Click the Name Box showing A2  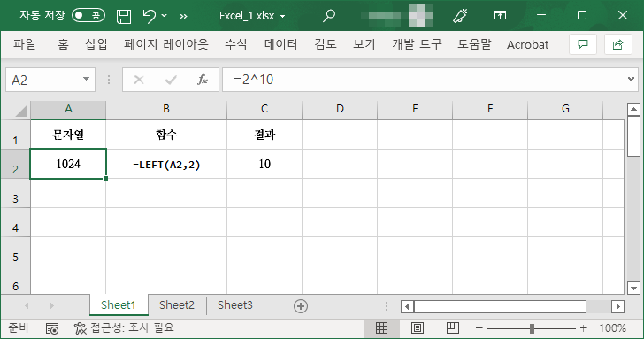[43, 80]
